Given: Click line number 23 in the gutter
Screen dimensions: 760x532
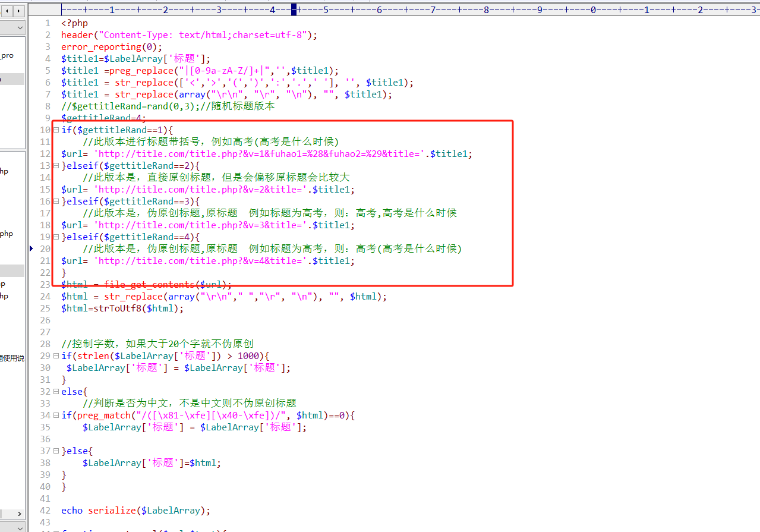Looking at the screenshot, I should 46,284.
